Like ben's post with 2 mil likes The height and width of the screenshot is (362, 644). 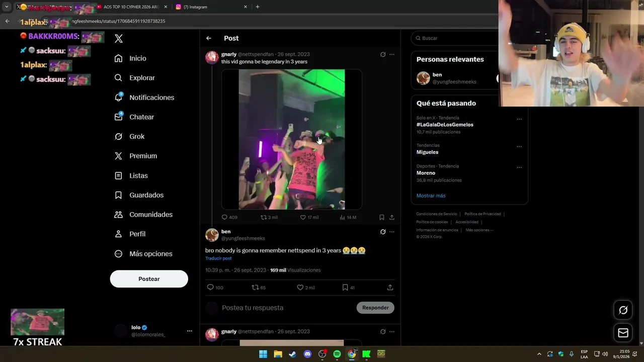click(305, 288)
